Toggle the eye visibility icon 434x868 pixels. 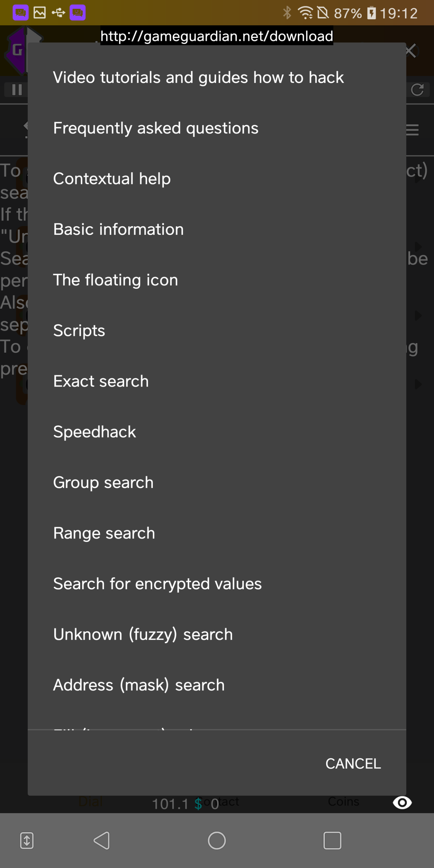(402, 802)
